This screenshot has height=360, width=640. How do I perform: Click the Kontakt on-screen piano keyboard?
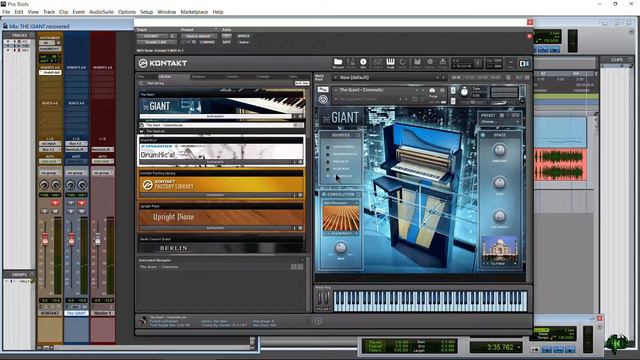430,301
